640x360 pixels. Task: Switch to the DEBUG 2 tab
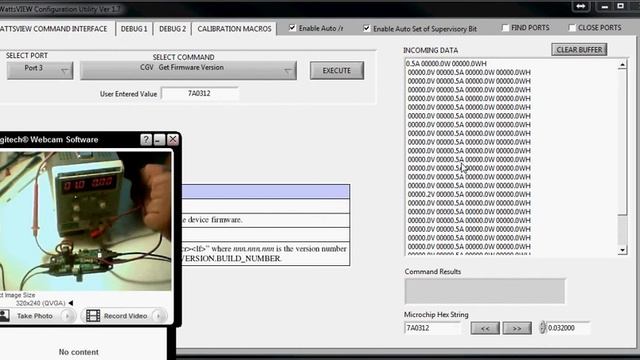coord(172,29)
